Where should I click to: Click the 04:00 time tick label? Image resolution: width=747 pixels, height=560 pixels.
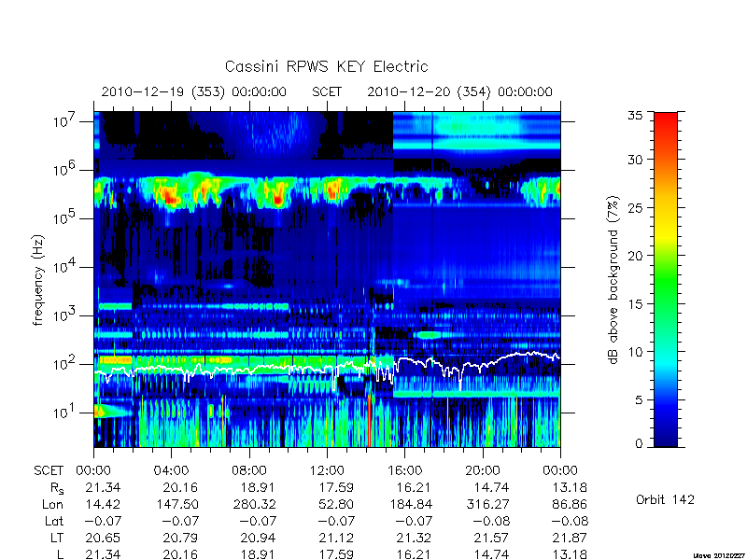point(172,470)
